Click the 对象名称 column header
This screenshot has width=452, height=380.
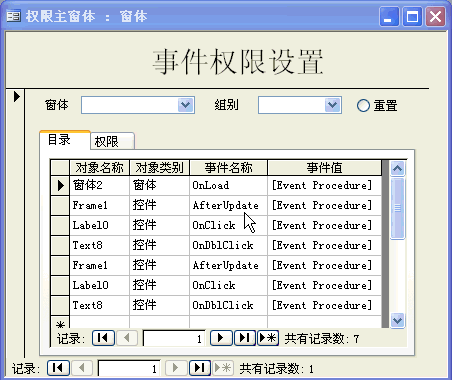tap(99, 168)
